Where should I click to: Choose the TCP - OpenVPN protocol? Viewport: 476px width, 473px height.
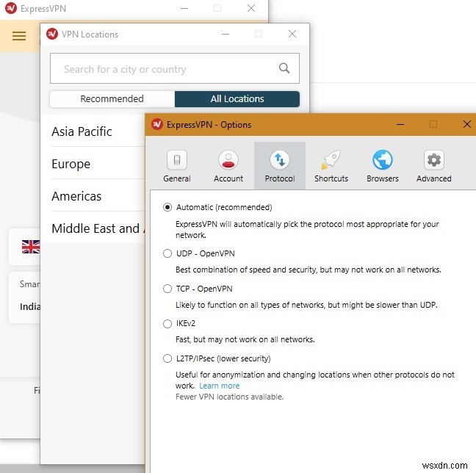pos(167,289)
